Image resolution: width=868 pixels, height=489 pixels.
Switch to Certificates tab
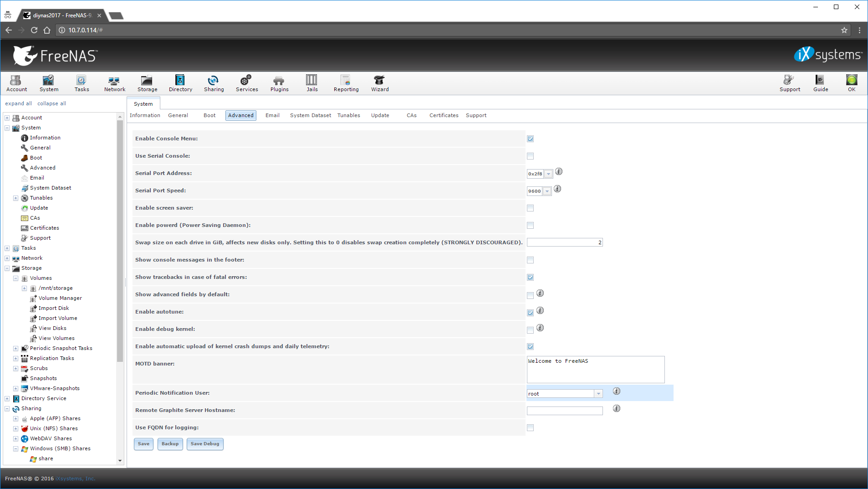click(x=444, y=115)
